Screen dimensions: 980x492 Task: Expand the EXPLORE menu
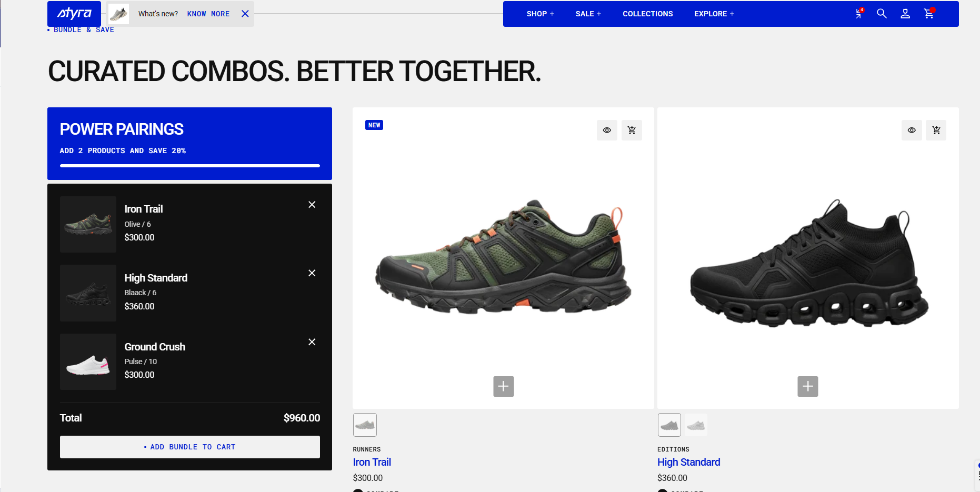[x=714, y=14]
